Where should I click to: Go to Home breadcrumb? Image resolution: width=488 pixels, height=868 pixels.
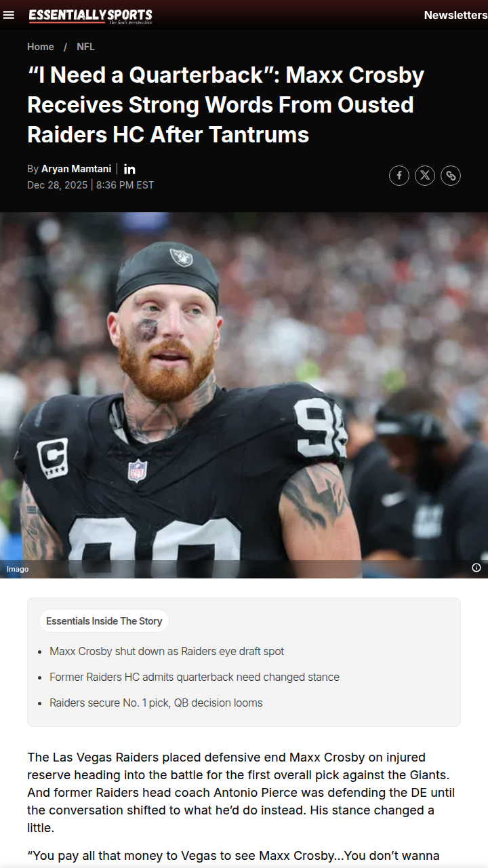tap(41, 47)
